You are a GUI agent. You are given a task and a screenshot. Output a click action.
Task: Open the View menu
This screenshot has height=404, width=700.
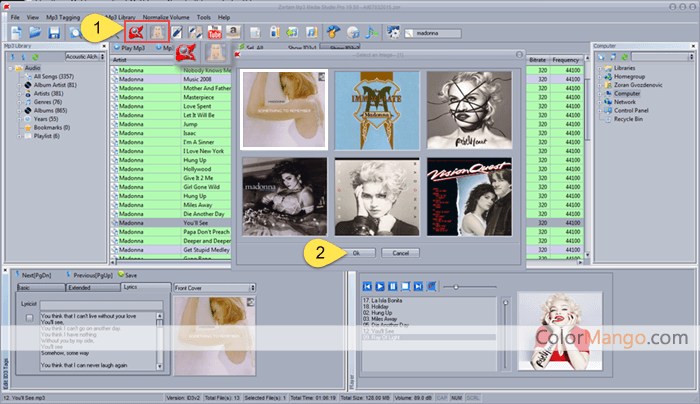pos(33,17)
